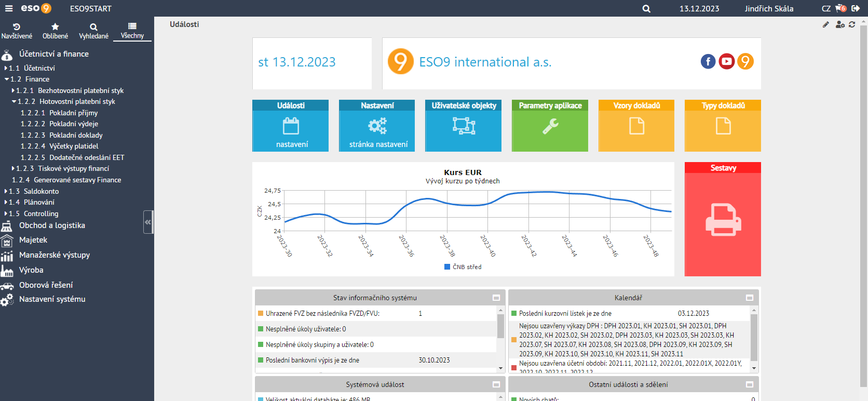
Task: Click the Výroba factory icon
Action: (x=7, y=271)
